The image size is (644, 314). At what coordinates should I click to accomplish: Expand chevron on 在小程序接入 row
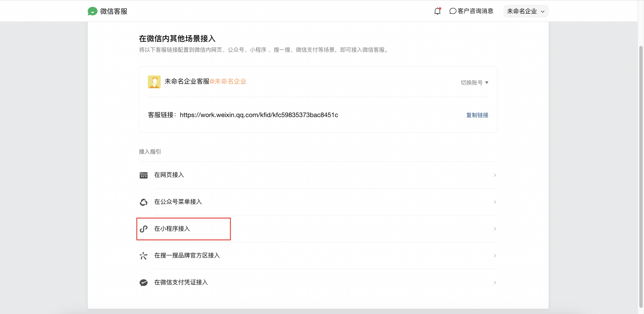495,229
